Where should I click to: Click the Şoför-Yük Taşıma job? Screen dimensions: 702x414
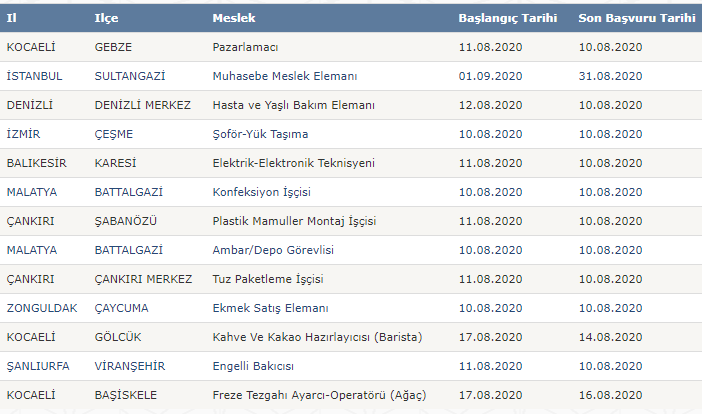tap(260, 134)
